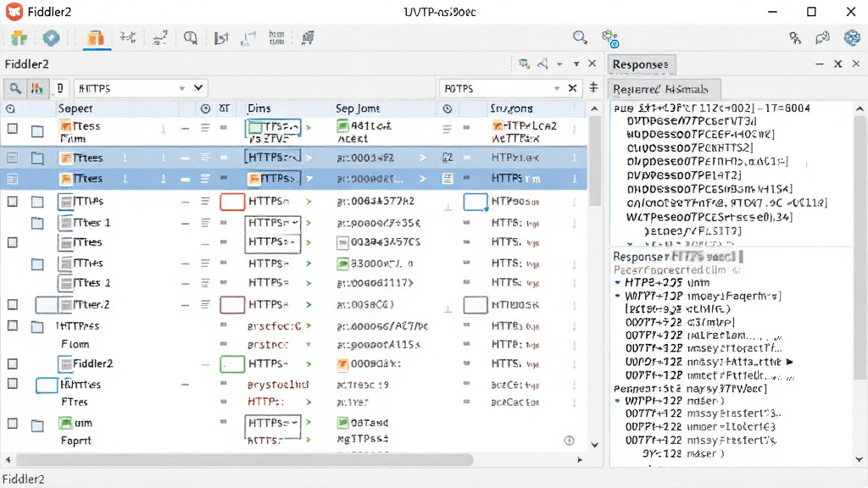Open the search magnifier icon in the top toolbar
The image size is (868, 488).
580,37
